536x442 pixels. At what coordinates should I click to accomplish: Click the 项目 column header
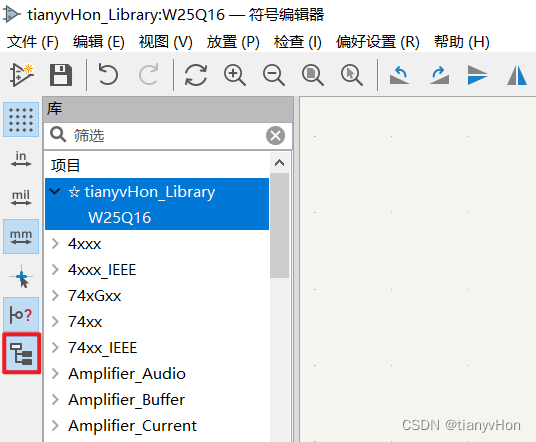(x=157, y=165)
